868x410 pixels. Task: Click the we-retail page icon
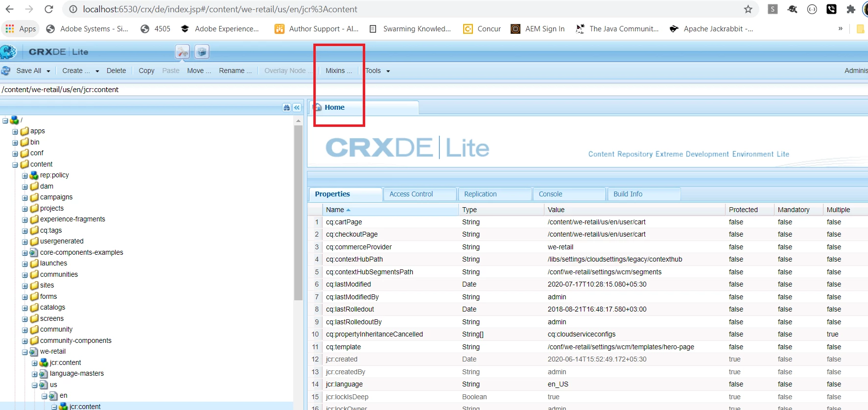pyautogui.click(x=34, y=352)
